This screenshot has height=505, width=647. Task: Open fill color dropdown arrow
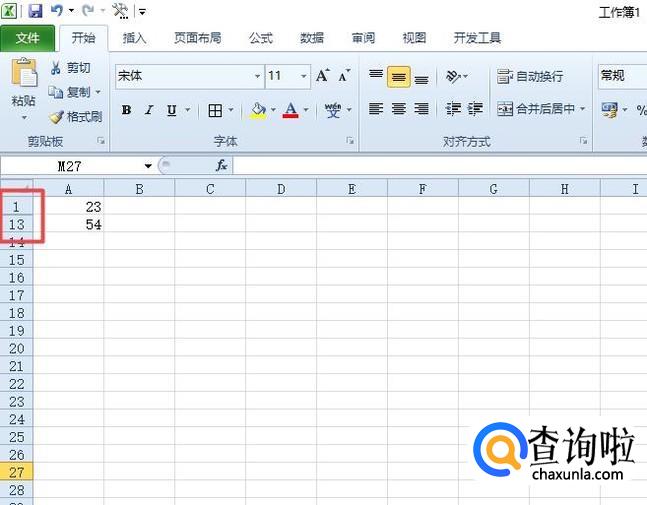[x=273, y=110]
